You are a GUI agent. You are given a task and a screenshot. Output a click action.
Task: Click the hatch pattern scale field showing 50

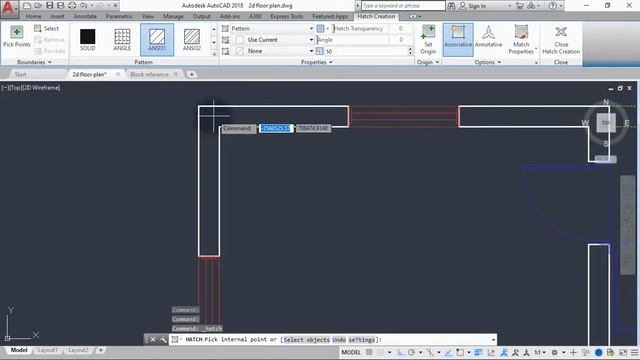click(x=365, y=51)
